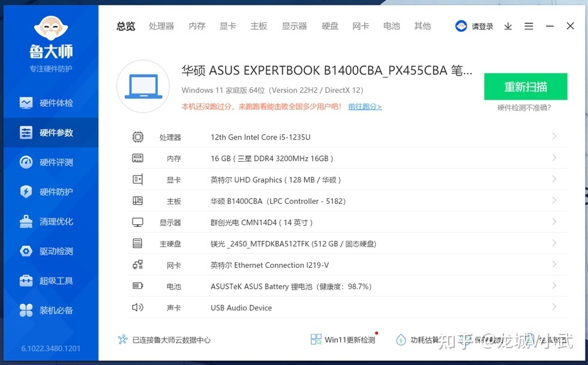
Task: Click ASUSTeK ASUS Battery value
Action: 291,286
